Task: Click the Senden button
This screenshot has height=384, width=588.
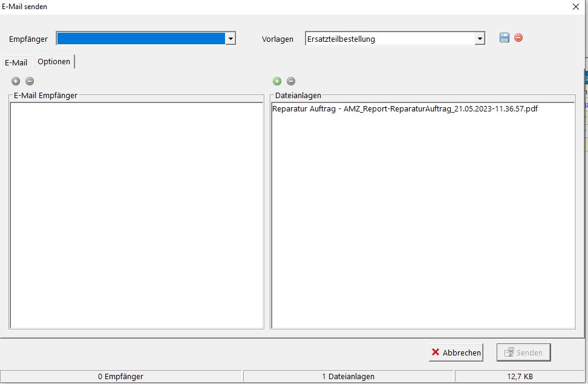Action: [523, 353]
